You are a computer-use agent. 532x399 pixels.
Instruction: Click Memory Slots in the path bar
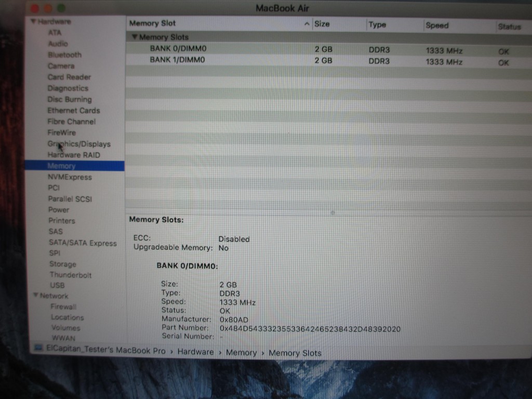(295, 353)
